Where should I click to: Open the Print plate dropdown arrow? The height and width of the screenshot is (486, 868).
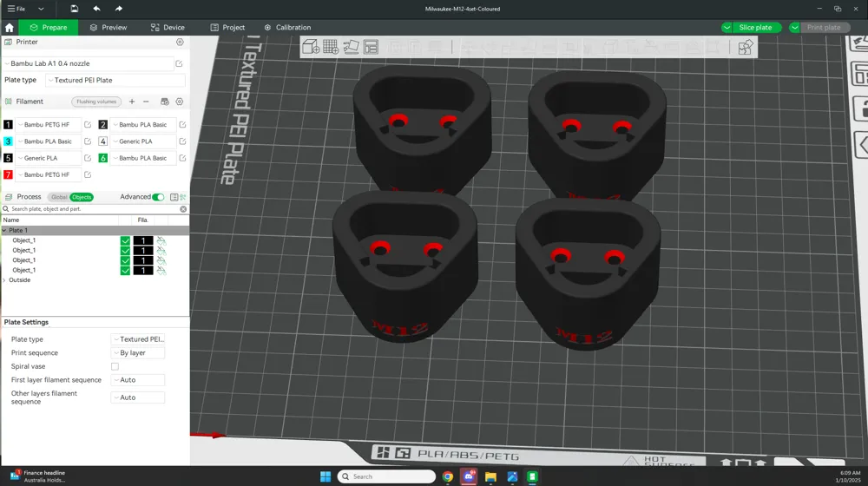click(x=794, y=27)
